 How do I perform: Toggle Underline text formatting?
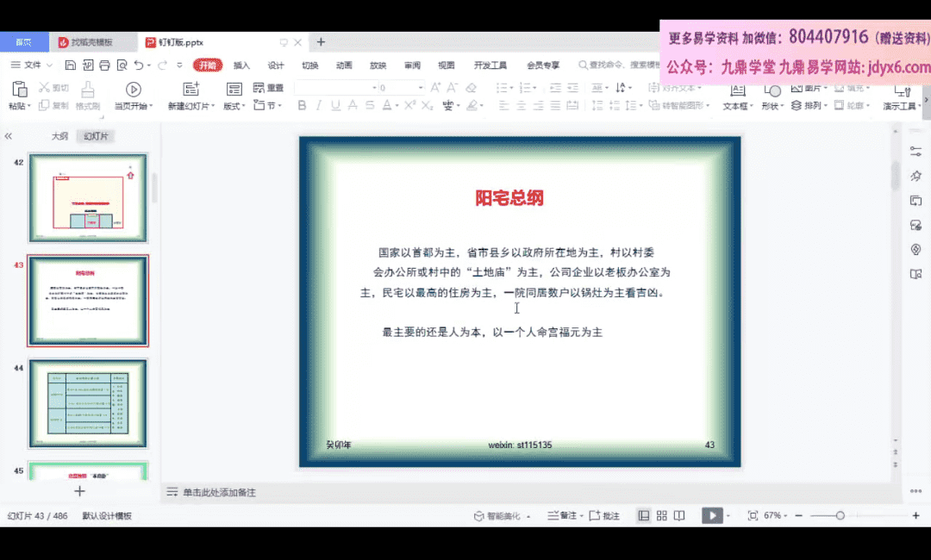click(334, 105)
